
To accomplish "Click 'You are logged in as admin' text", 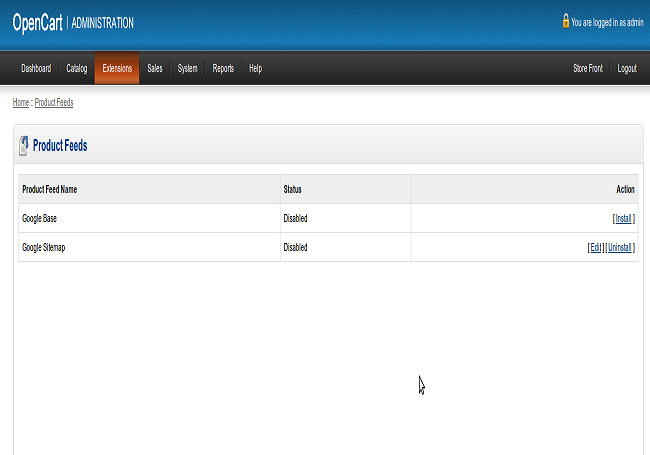I will coord(607,22).
